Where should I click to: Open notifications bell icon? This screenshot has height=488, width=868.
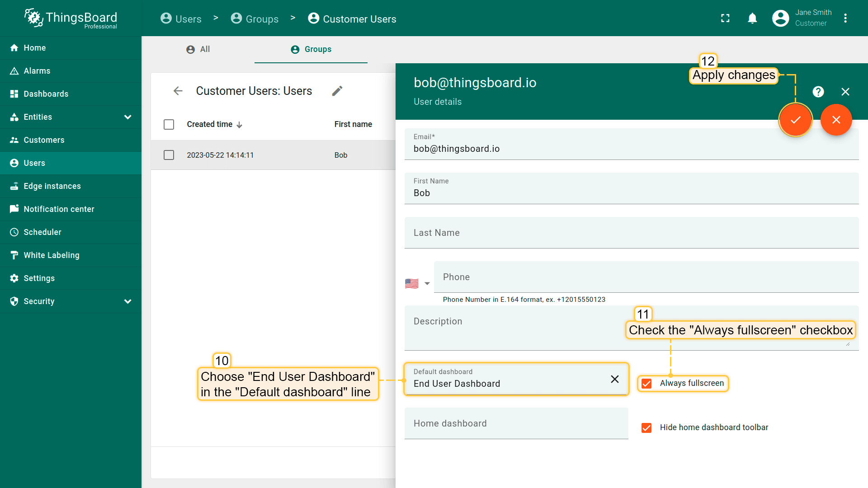752,18
